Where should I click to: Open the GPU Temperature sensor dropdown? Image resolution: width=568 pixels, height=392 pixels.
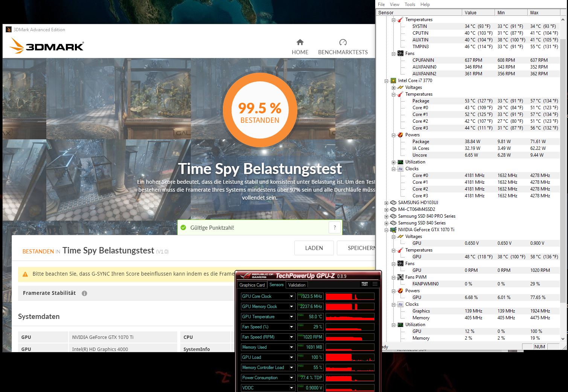[x=291, y=317]
